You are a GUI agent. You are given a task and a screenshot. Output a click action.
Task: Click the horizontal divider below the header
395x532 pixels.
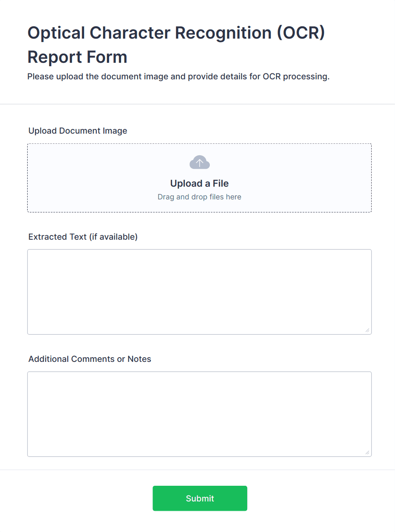[197, 104]
